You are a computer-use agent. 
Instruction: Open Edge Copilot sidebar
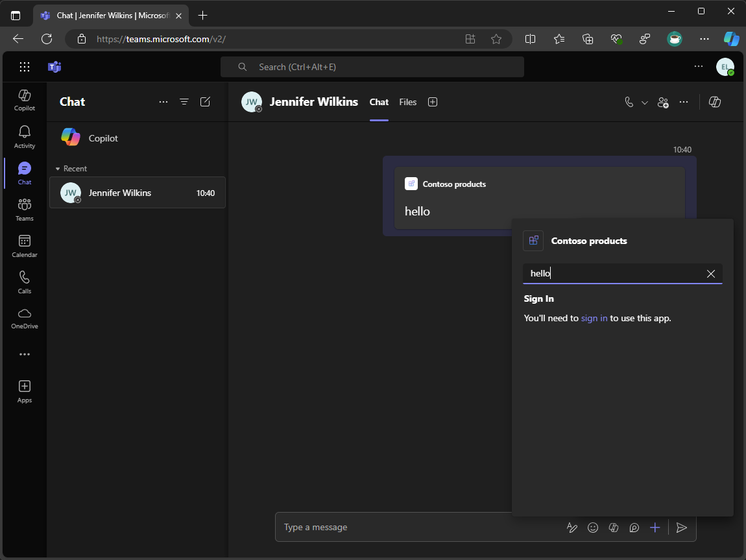(731, 39)
